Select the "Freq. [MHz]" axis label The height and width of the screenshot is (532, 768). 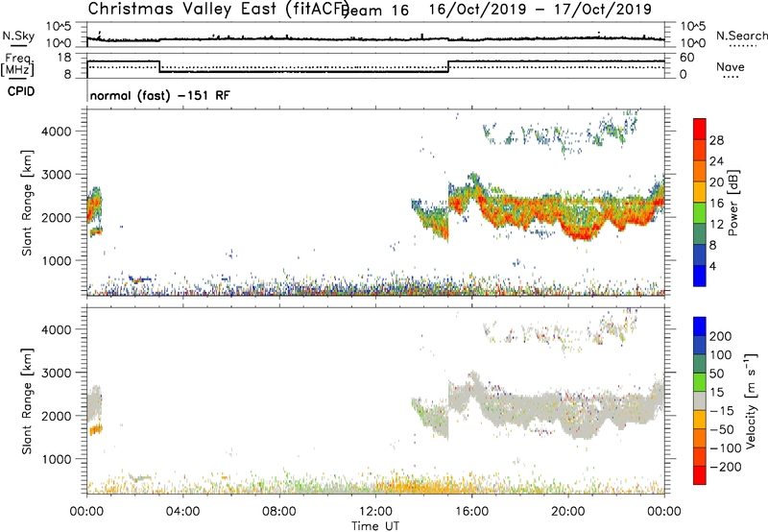pos(18,64)
